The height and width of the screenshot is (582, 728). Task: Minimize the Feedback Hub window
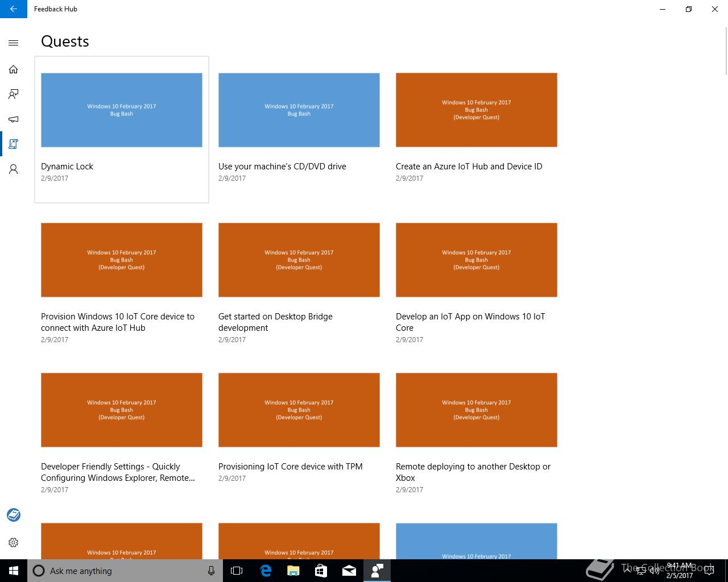click(x=663, y=9)
